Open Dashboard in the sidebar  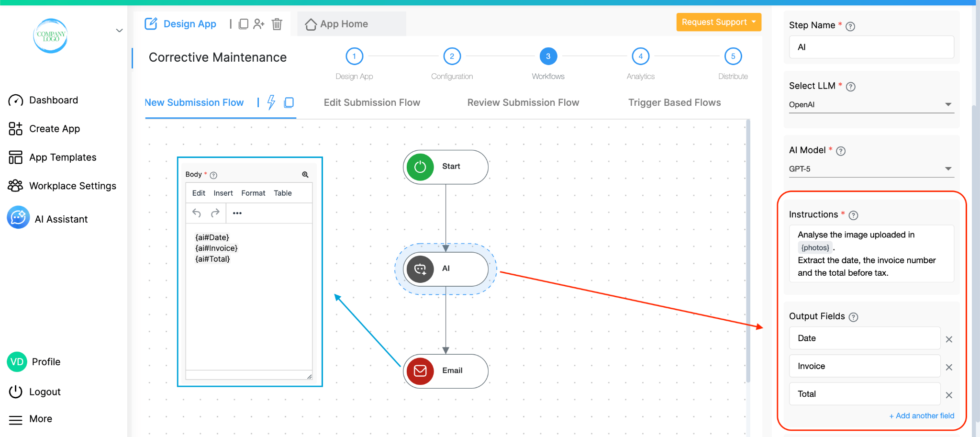(x=44, y=100)
